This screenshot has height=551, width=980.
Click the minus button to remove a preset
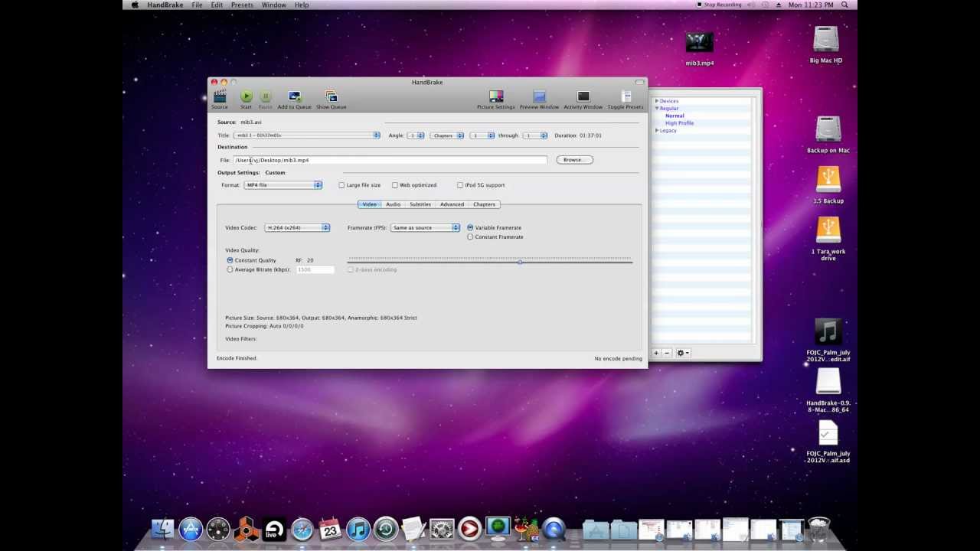coord(667,353)
